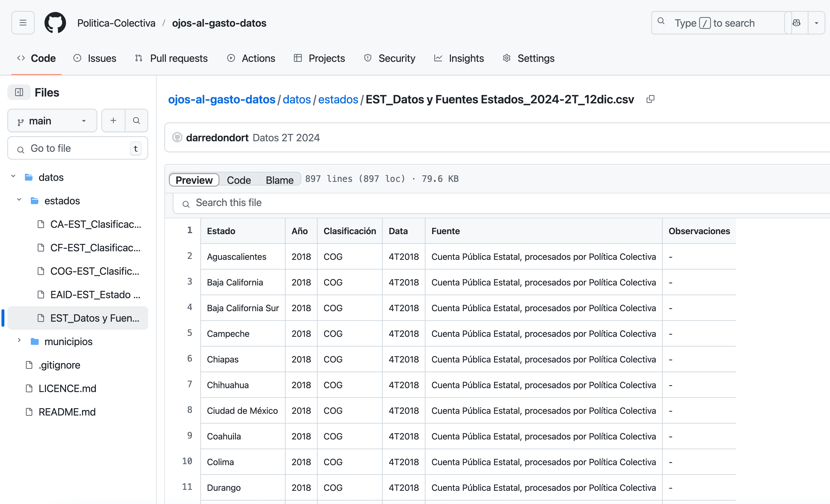This screenshot has width=830, height=504.
Task: Collapse the estados folder chevron
Action: [19, 200]
